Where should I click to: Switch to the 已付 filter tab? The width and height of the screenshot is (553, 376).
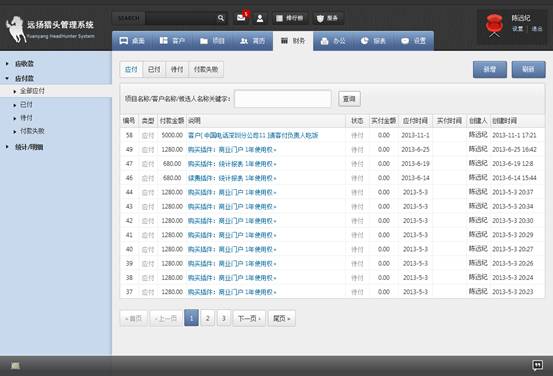pos(154,69)
